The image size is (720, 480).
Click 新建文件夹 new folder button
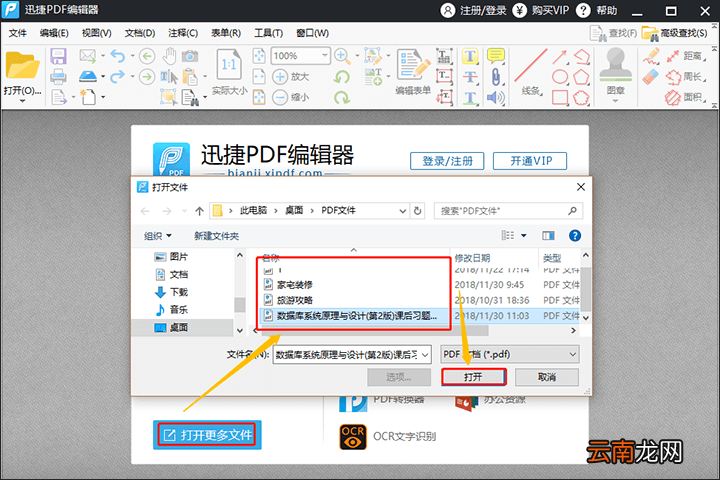[x=216, y=236]
